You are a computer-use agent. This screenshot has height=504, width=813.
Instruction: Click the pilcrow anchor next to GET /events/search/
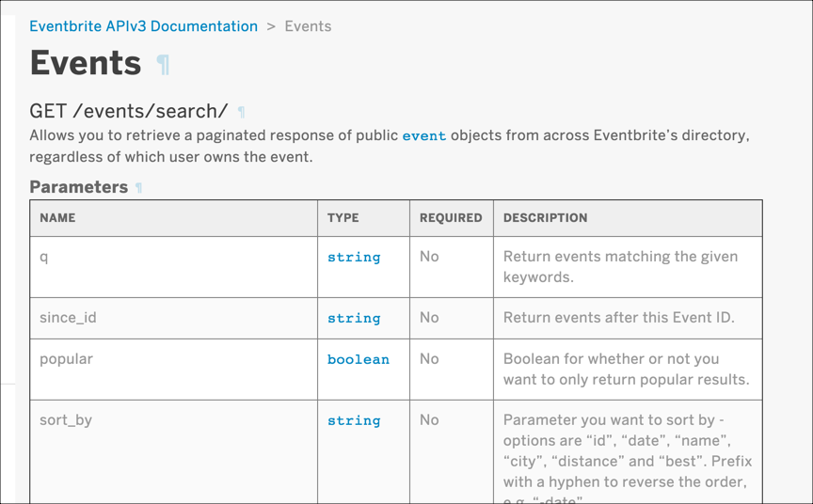(x=242, y=112)
